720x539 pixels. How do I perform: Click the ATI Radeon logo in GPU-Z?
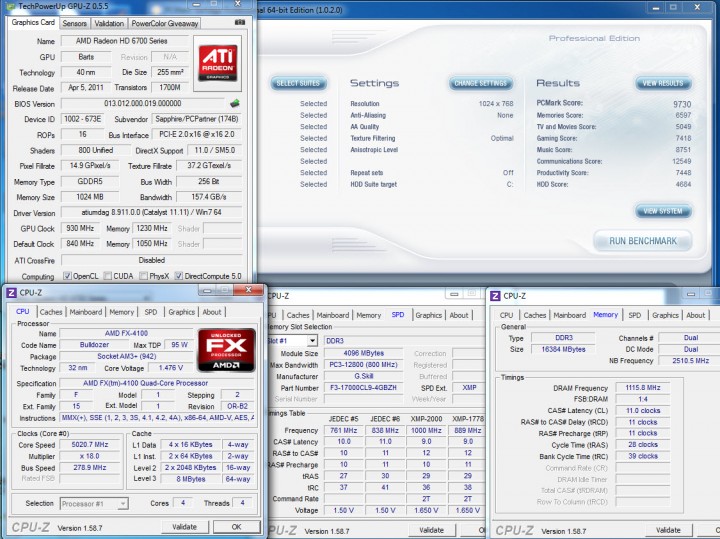(x=217, y=63)
